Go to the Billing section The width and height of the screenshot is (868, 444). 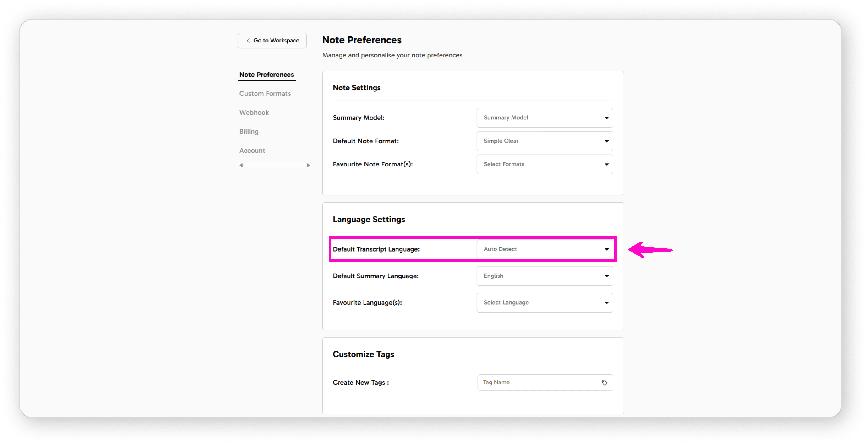click(249, 131)
